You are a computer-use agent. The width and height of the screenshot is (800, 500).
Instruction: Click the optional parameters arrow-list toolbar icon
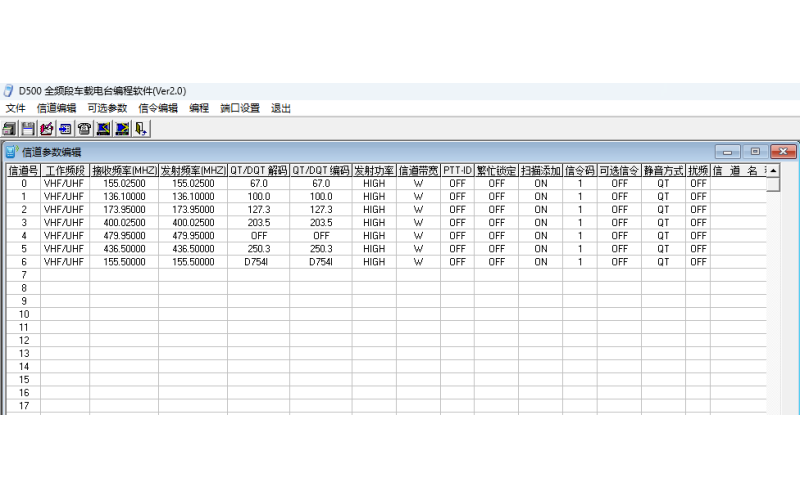pyautogui.click(x=66, y=129)
